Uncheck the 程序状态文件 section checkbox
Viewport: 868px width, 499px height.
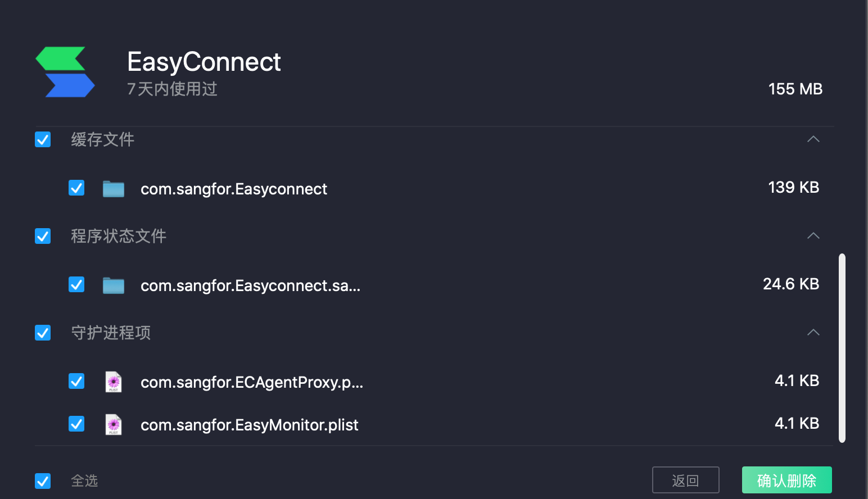(x=42, y=236)
